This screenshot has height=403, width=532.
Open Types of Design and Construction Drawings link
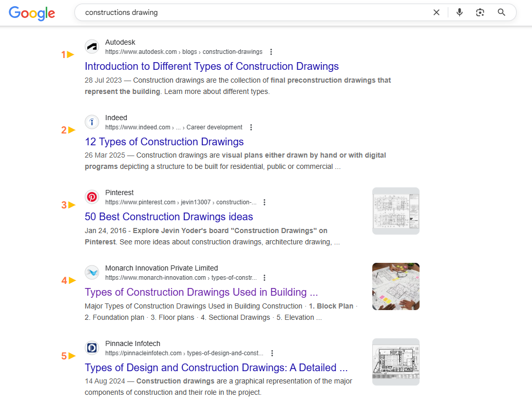pyautogui.click(x=216, y=368)
